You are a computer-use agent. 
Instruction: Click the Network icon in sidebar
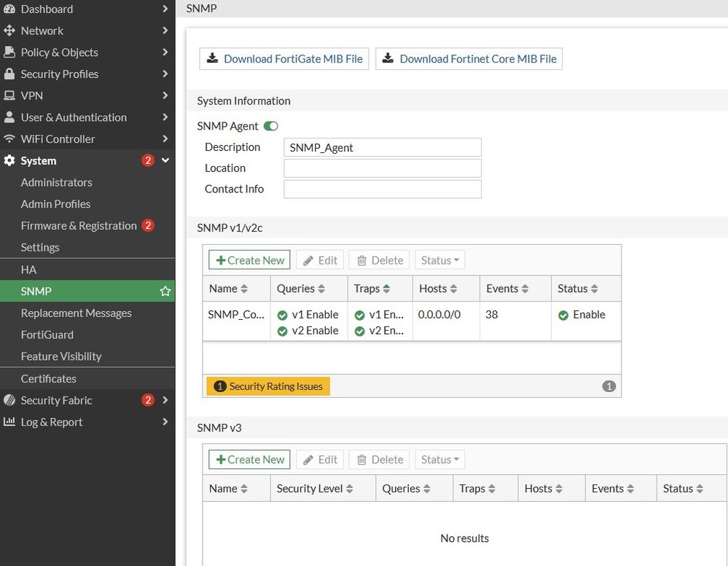coord(9,31)
